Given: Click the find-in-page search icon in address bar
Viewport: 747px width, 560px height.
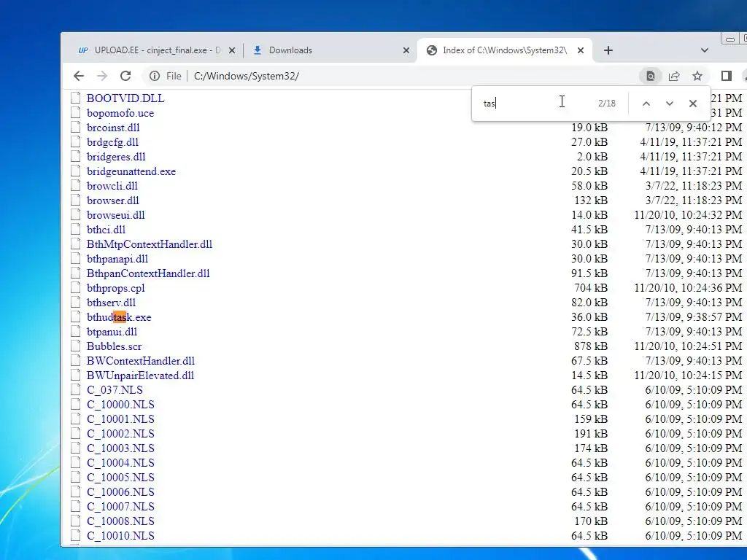Looking at the screenshot, I should (650, 76).
